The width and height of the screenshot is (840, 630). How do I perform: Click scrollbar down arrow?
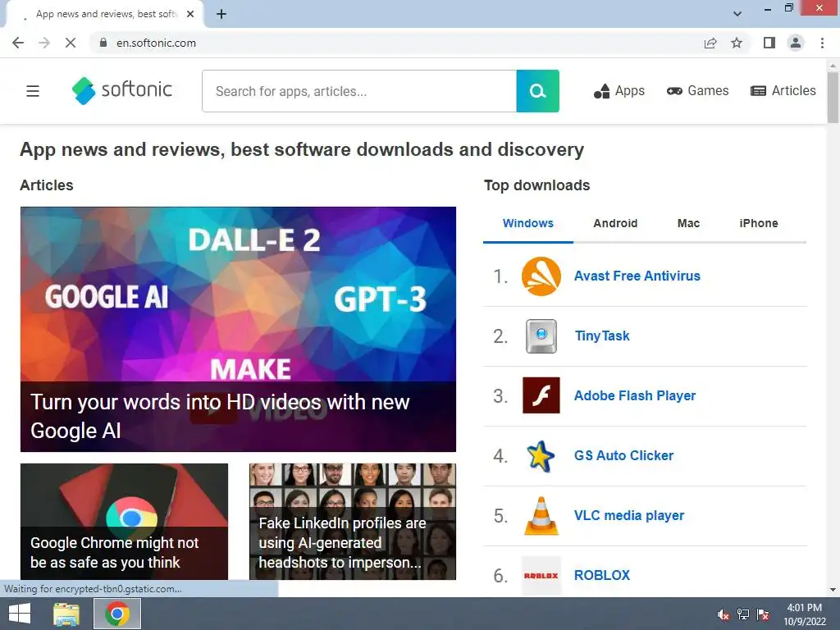833,589
